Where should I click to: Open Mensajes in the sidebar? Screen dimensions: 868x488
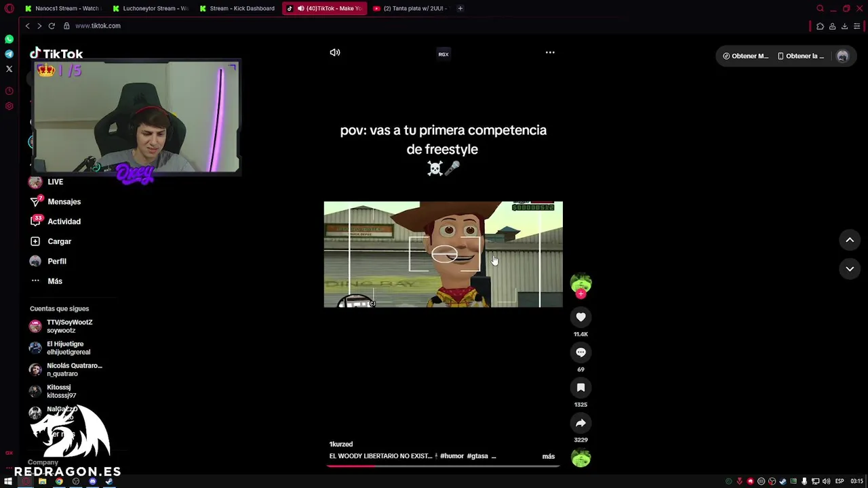[56, 201]
